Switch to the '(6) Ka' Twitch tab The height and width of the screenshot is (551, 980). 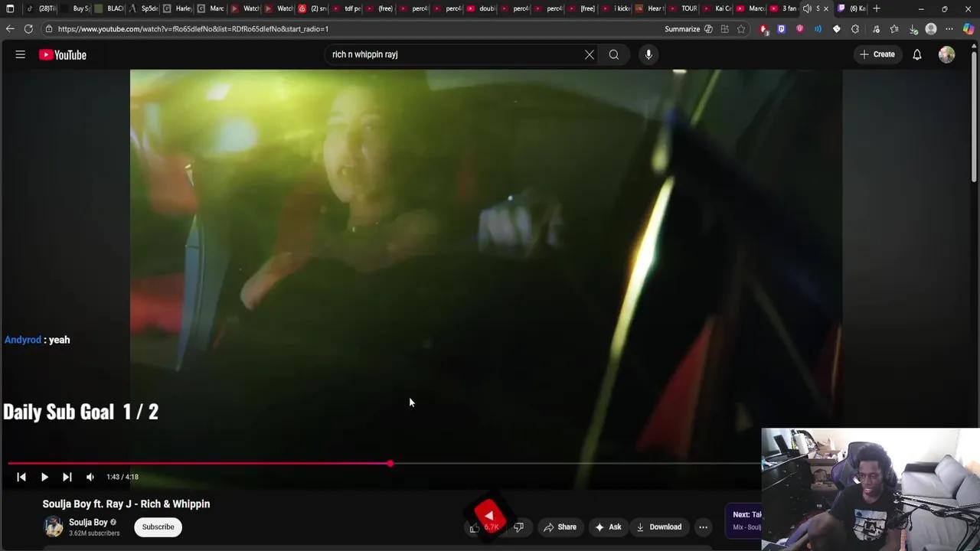(x=851, y=8)
